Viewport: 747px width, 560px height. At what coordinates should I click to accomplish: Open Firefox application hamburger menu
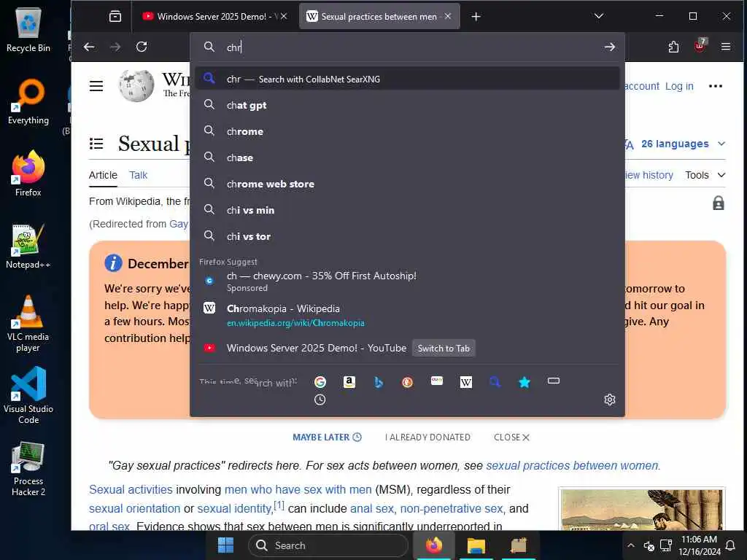[726, 47]
